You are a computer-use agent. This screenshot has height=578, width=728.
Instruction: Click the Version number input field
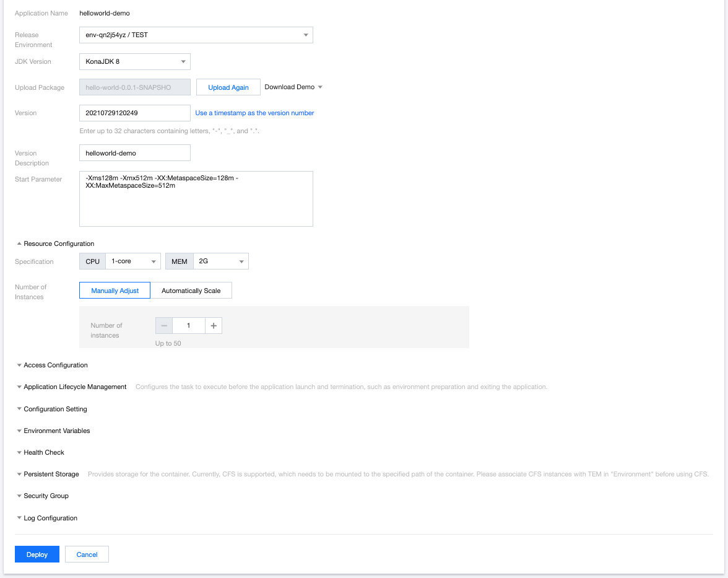(135, 113)
